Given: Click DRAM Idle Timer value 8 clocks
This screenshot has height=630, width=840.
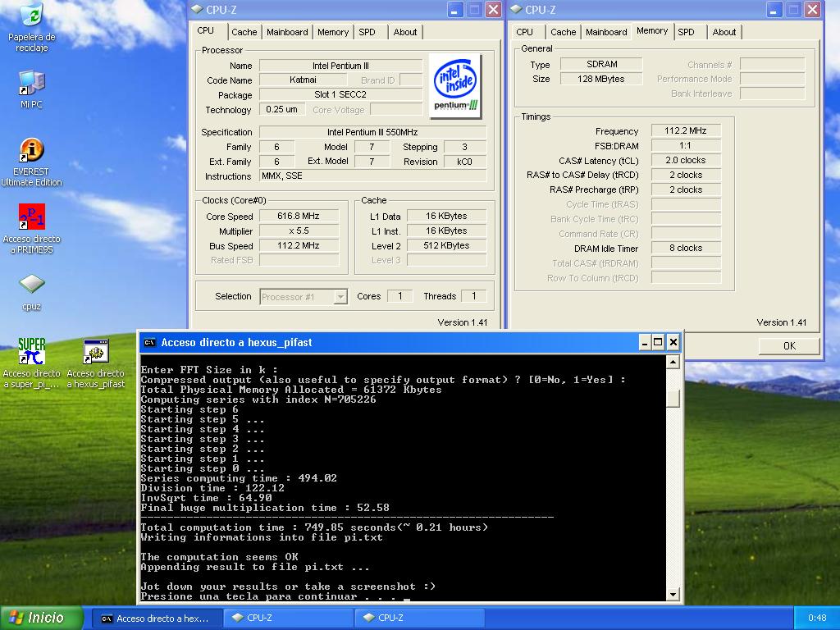Looking at the screenshot, I should (686, 248).
